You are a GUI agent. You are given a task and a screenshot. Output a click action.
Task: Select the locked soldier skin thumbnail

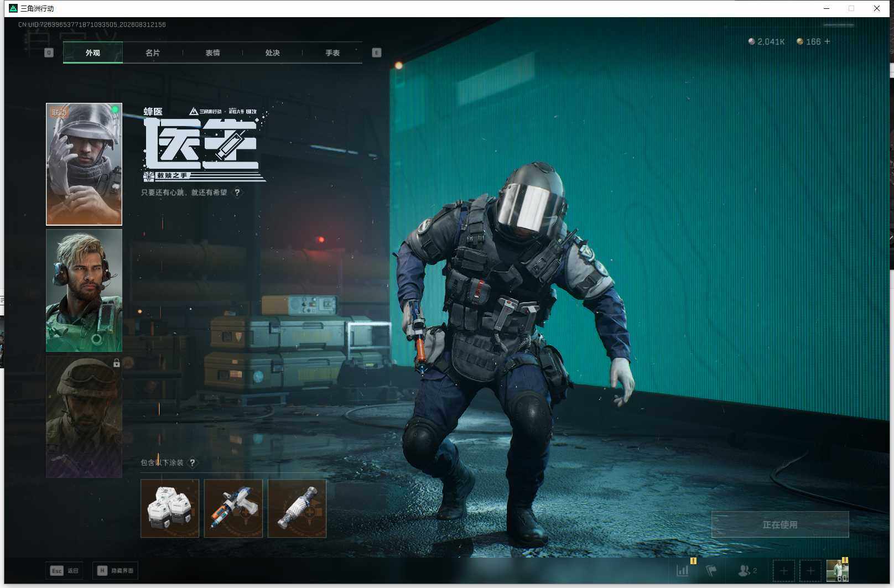tap(84, 417)
